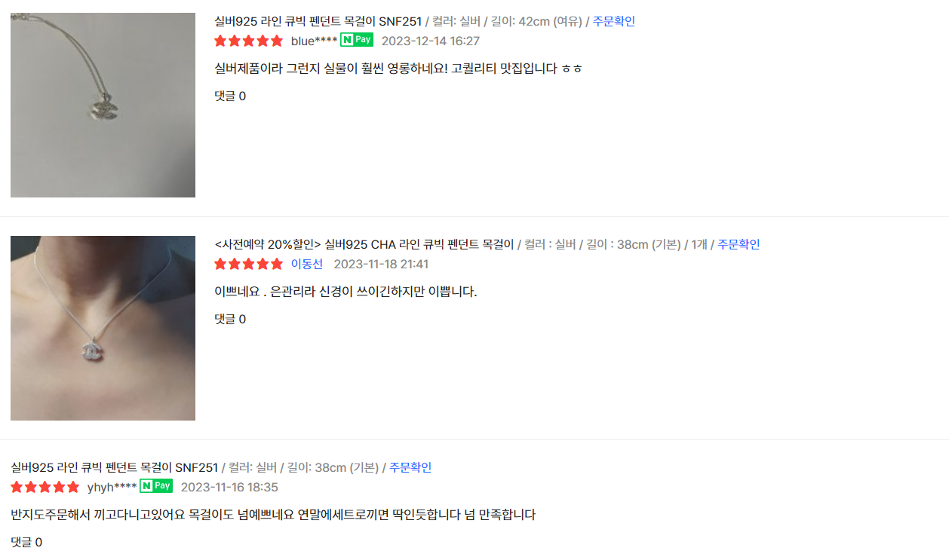The image size is (949, 560).
Task: Click the star rating in 이동선's review
Action: click(x=248, y=264)
